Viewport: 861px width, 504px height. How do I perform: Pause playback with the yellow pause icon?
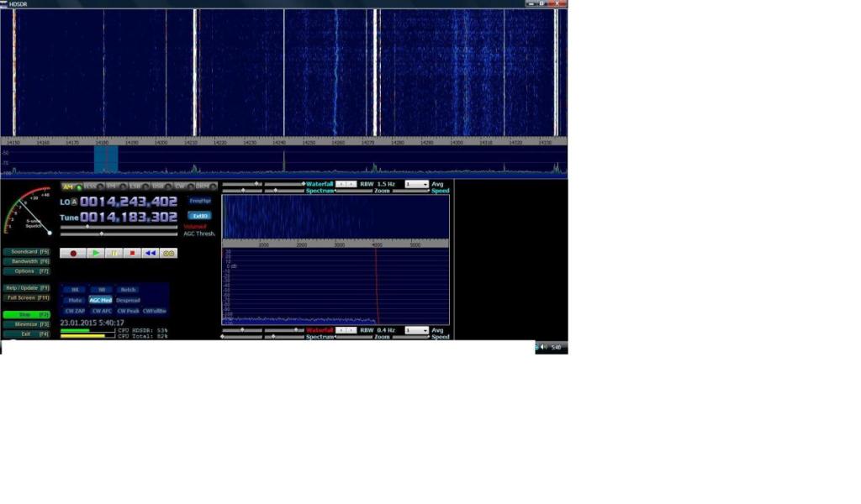pos(114,253)
